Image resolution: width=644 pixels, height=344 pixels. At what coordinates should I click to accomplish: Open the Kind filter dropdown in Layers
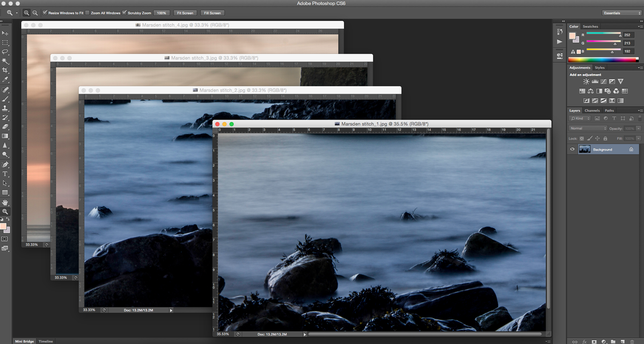(x=580, y=118)
